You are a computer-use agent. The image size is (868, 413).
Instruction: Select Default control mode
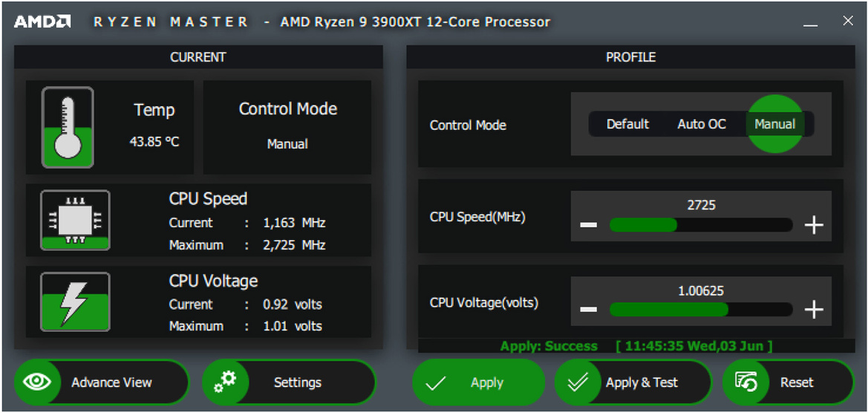(x=627, y=124)
